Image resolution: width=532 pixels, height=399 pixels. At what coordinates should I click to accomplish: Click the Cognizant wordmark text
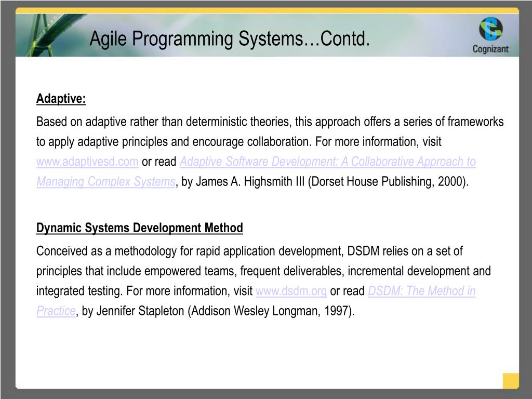click(490, 49)
